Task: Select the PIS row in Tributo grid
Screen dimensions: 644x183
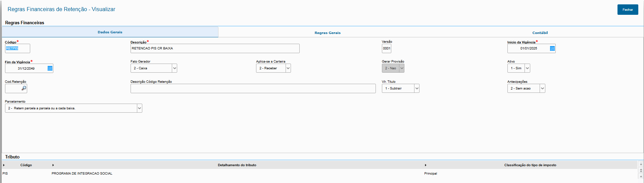Action: tap(81, 174)
